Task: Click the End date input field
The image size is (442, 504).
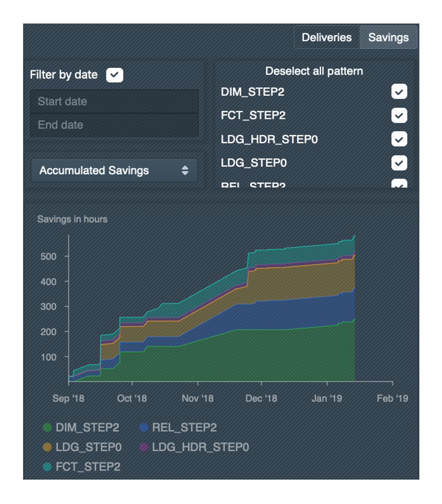Action: [114, 125]
